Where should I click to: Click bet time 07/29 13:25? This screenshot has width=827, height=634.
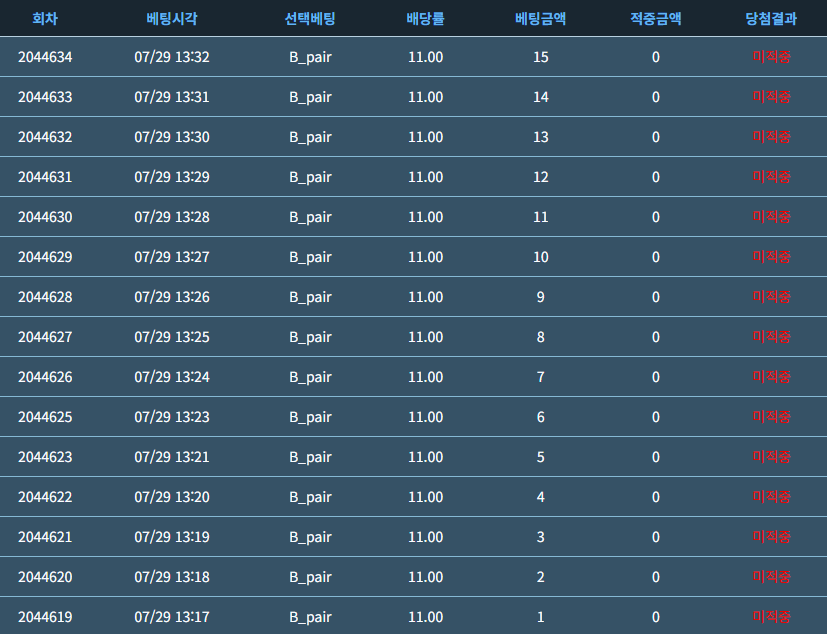172,337
